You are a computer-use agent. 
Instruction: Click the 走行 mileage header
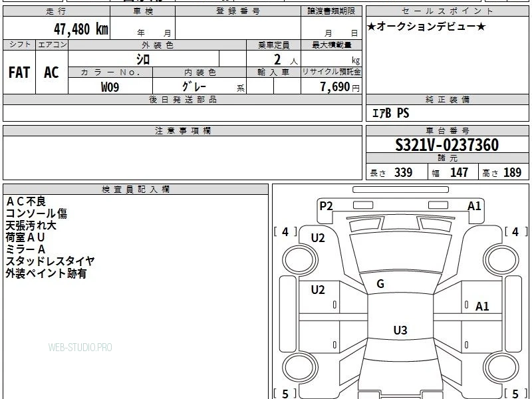(57, 11)
